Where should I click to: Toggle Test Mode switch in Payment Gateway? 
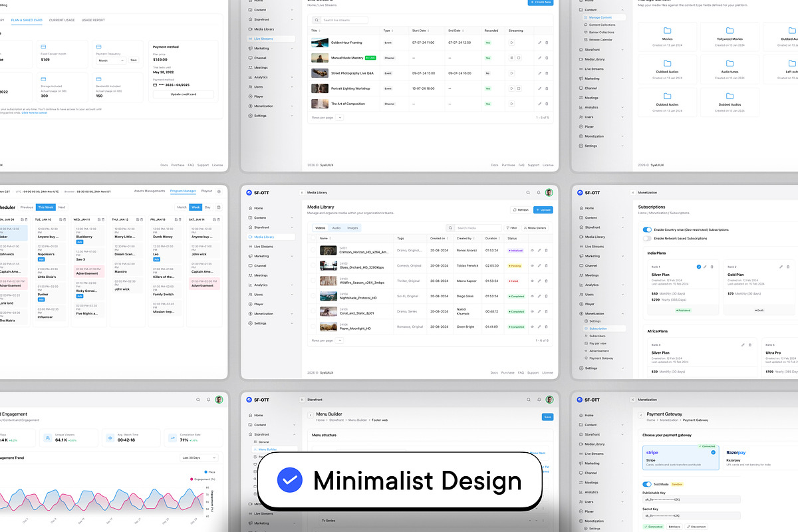[x=647, y=484]
